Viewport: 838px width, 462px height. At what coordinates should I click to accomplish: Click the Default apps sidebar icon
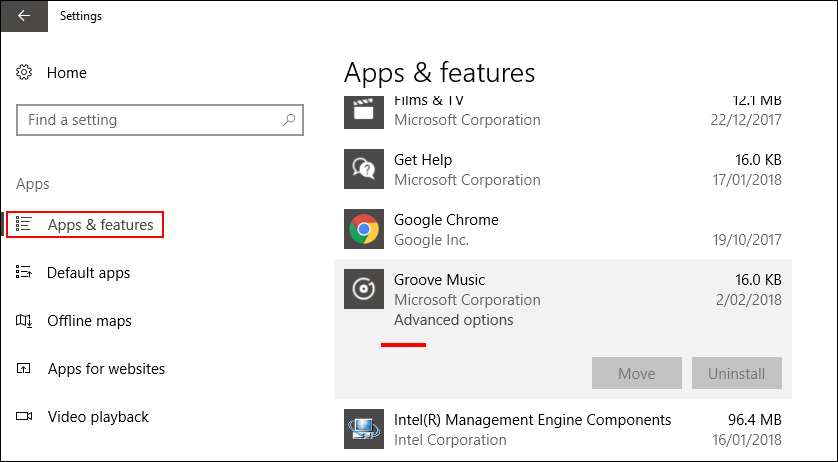click(x=24, y=273)
